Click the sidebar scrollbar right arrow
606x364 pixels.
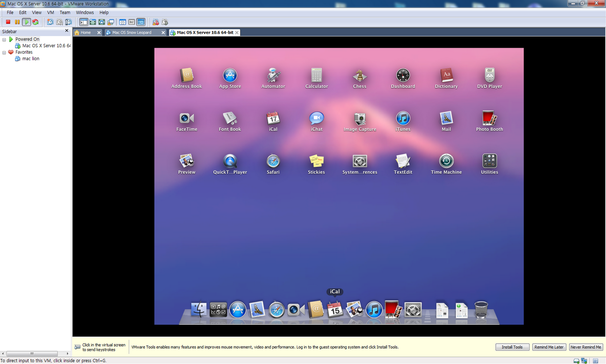click(x=67, y=354)
